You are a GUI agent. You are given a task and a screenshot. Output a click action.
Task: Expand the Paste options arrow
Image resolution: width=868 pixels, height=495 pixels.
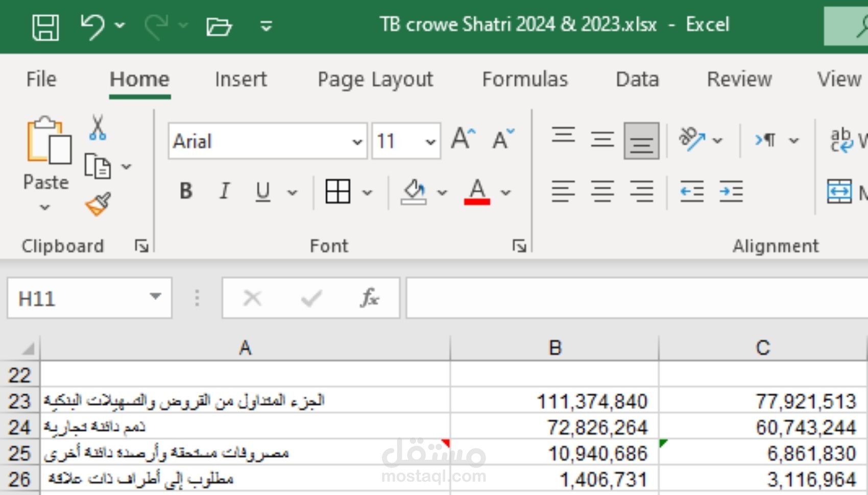point(45,207)
